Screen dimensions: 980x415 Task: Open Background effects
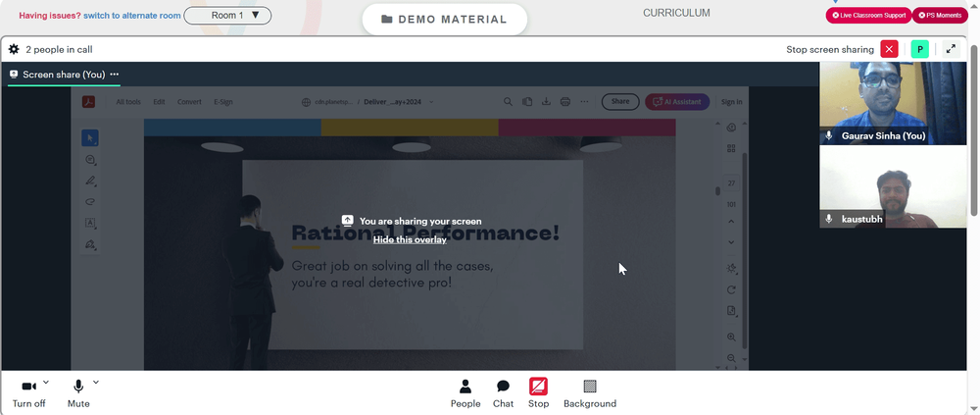[x=590, y=393]
